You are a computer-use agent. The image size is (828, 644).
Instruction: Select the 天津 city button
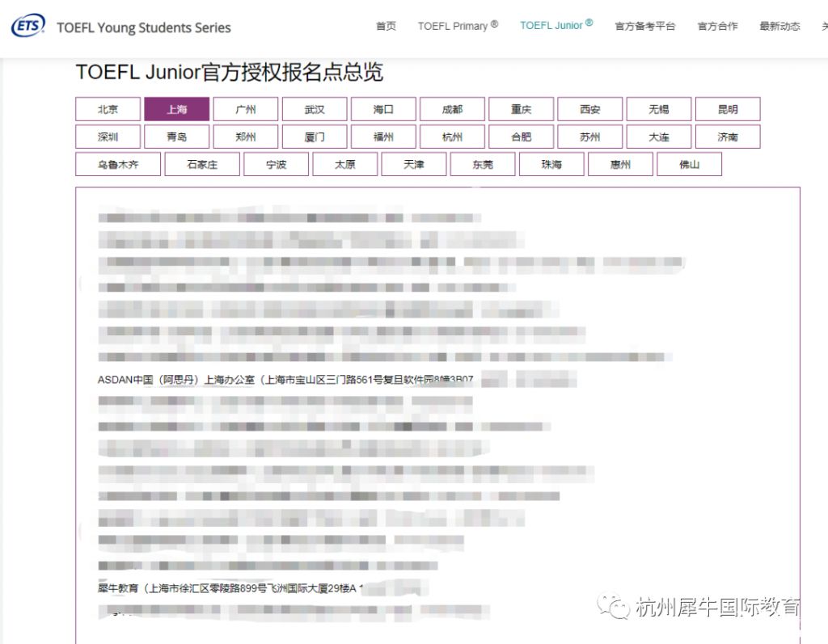click(414, 164)
